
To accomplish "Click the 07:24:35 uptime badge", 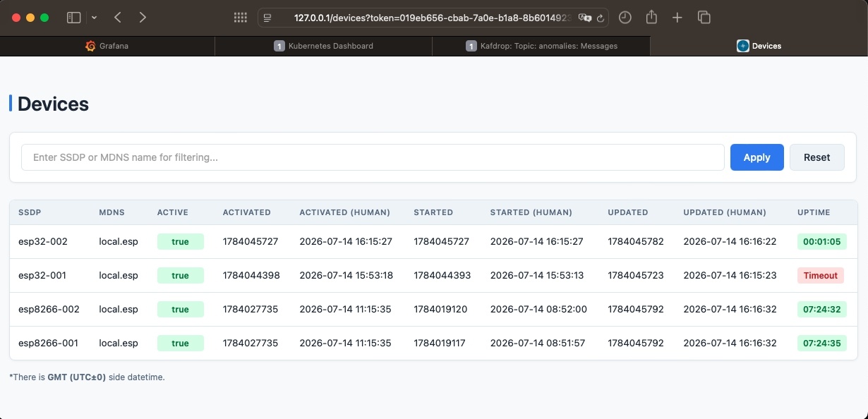I will coord(822,344).
